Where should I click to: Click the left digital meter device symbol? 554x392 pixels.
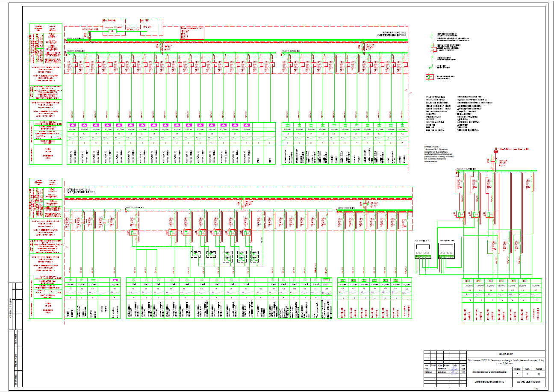423,251
